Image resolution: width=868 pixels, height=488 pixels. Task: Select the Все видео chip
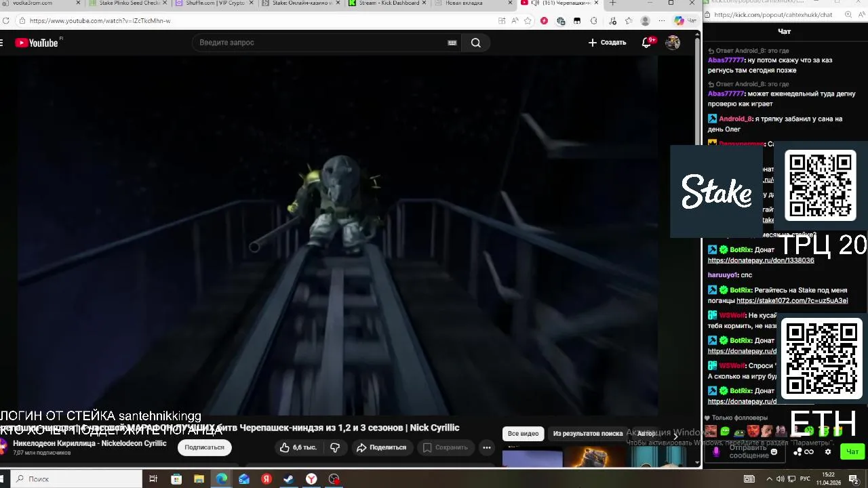[x=523, y=434]
